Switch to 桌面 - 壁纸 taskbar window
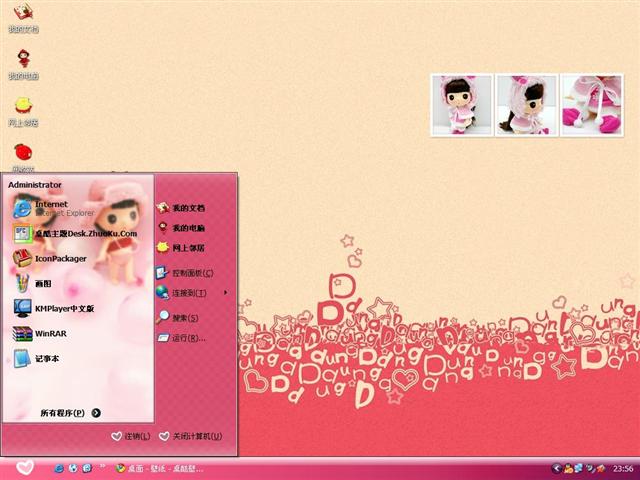This screenshot has width=640, height=480. [x=159, y=469]
